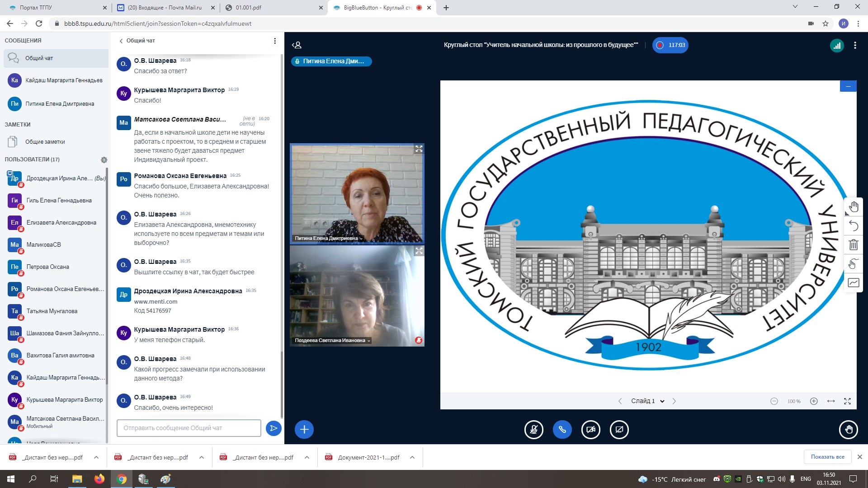
Task: Advance to the next slide
Action: 674,401
